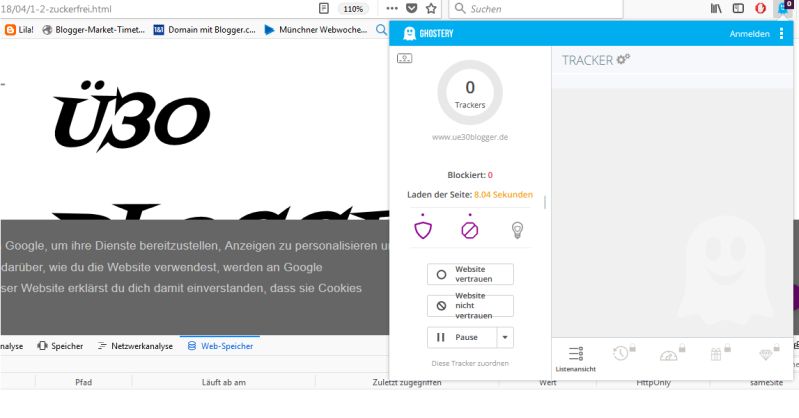The height and width of the screenshot is (418, 799).
Task: Click the red Opera-style extension icon
Action: tap(760, 8)
